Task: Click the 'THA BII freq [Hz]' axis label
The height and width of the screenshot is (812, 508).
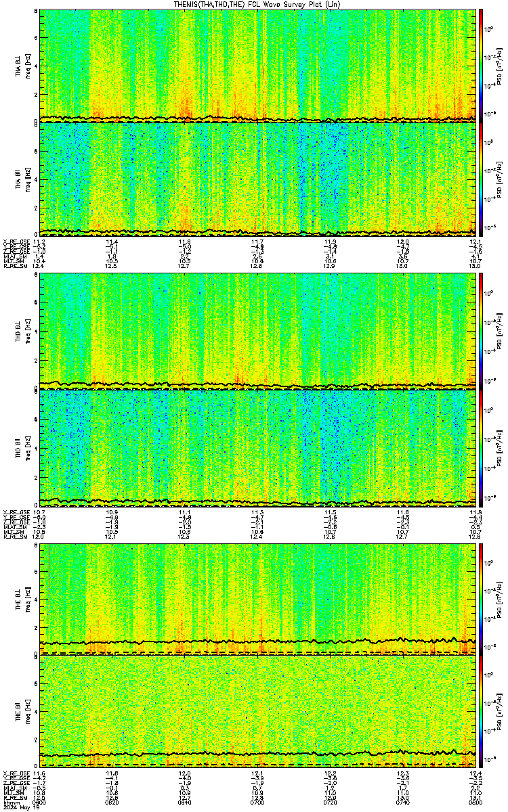Action: click(x=23, y=179)
